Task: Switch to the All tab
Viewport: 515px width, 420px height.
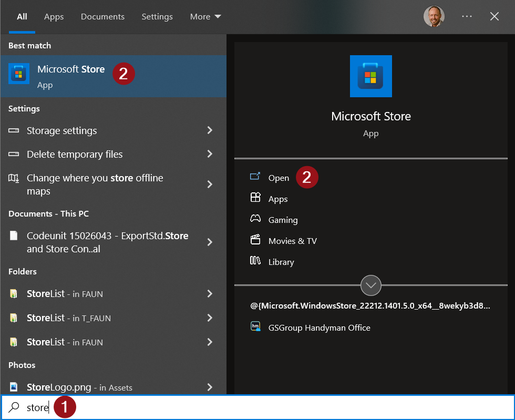Action: 22,16
